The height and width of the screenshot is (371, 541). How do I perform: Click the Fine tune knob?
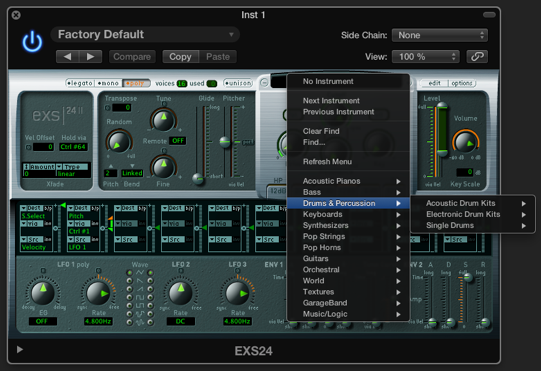(x=164, y=167)
